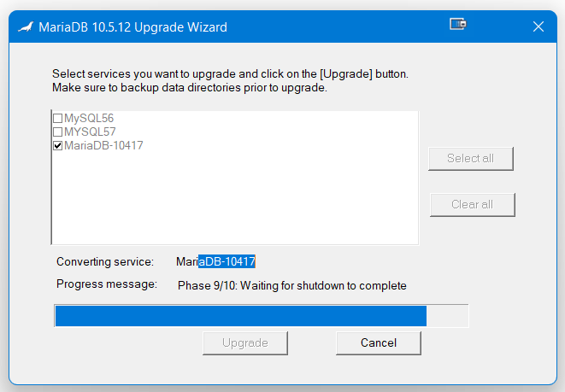
Task: Check the MySQL56 service checkbox
Action: pyautogui.click(x=58, y=119)
